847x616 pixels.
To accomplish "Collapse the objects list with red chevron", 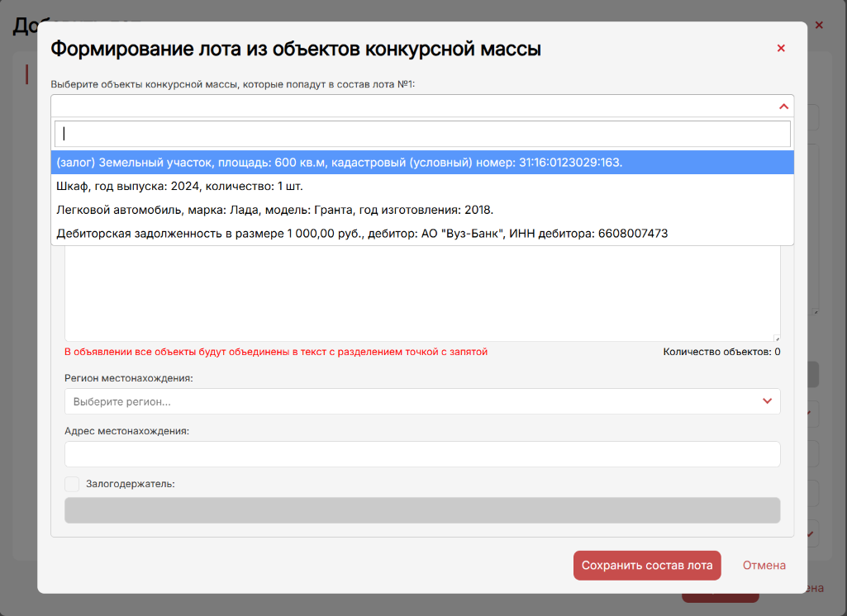I will coord(783,106).
